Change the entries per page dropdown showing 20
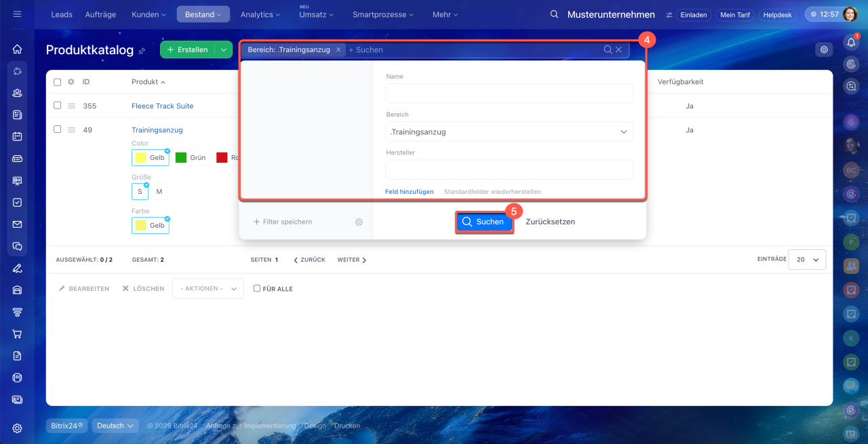Screen dimensions: 868x444 (807, 259)
